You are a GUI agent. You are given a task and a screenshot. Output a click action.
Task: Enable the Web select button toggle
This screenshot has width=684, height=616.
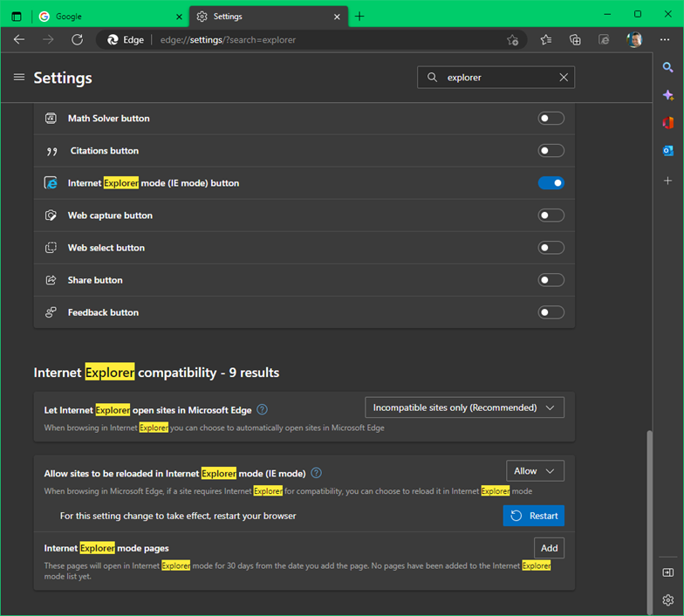coord(551,248)
